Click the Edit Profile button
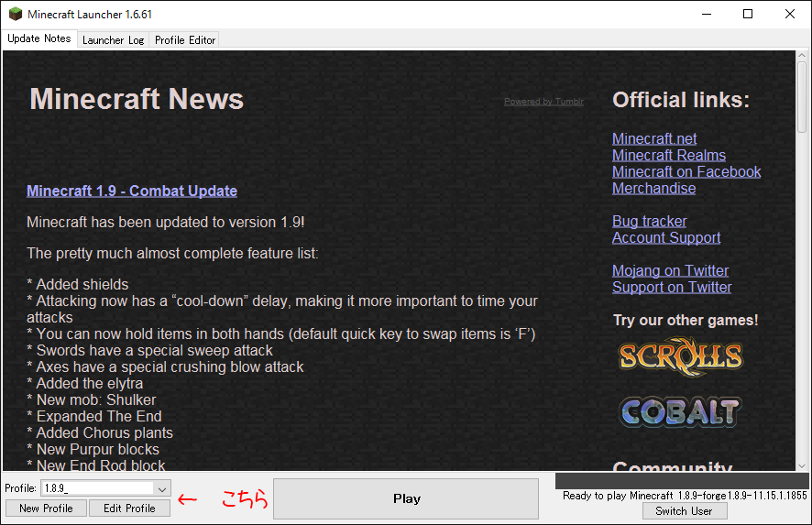The height and width of the screenshot is (525, 812). (129, 509)
